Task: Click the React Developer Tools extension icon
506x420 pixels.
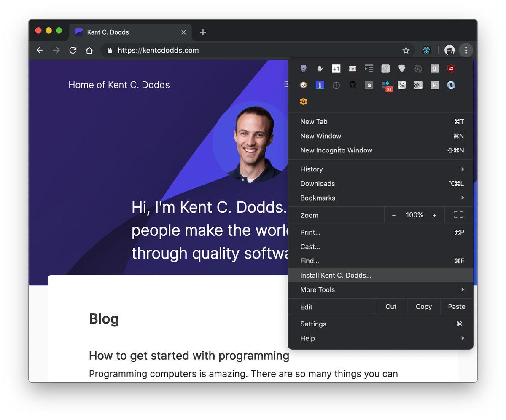Action: coord(426,51)
